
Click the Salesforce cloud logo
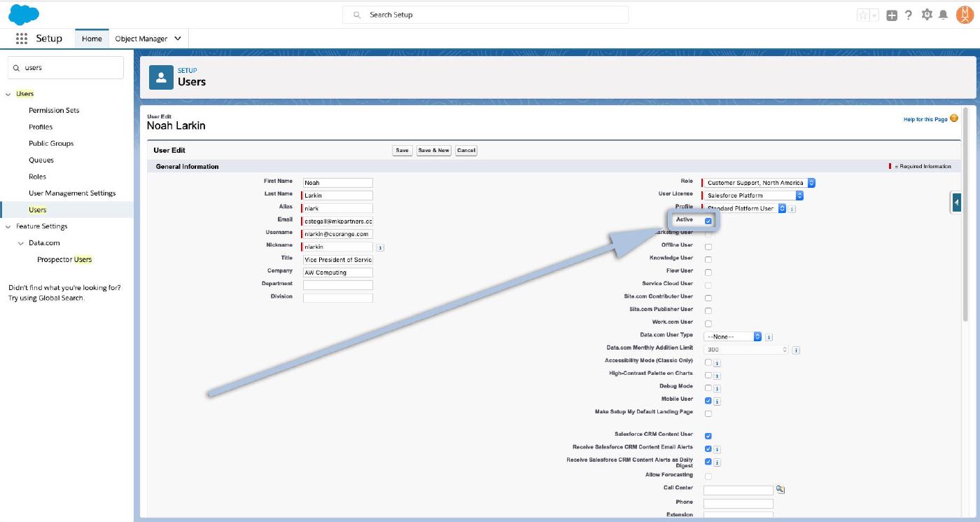click(24, 14)
